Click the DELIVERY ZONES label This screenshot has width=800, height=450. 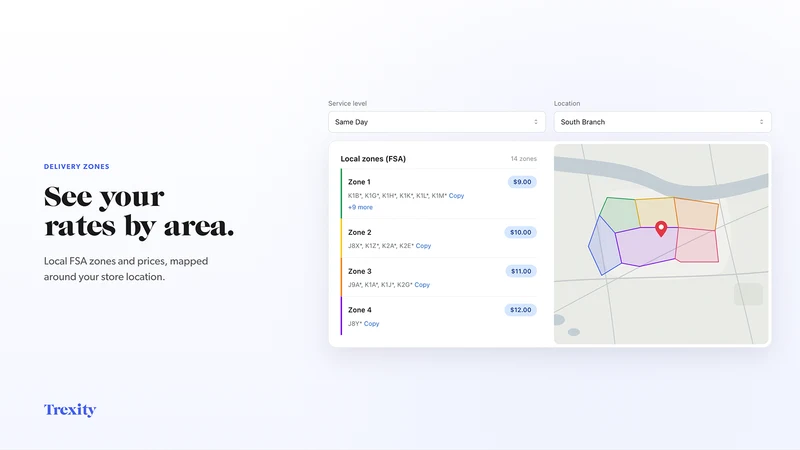coord(77,166)
